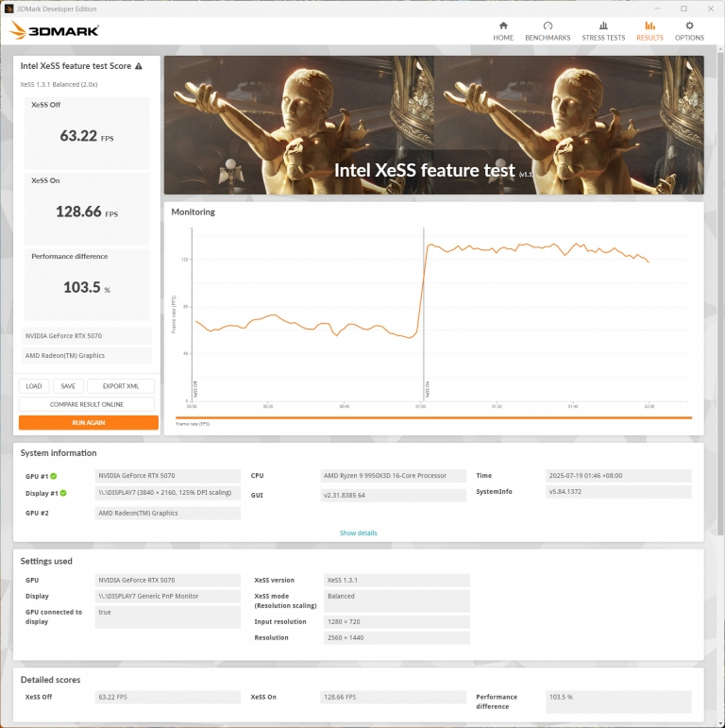This screenshot has width=725, height=728.
Task: Click green check icon next to Display #1
Action: point(63,493)
